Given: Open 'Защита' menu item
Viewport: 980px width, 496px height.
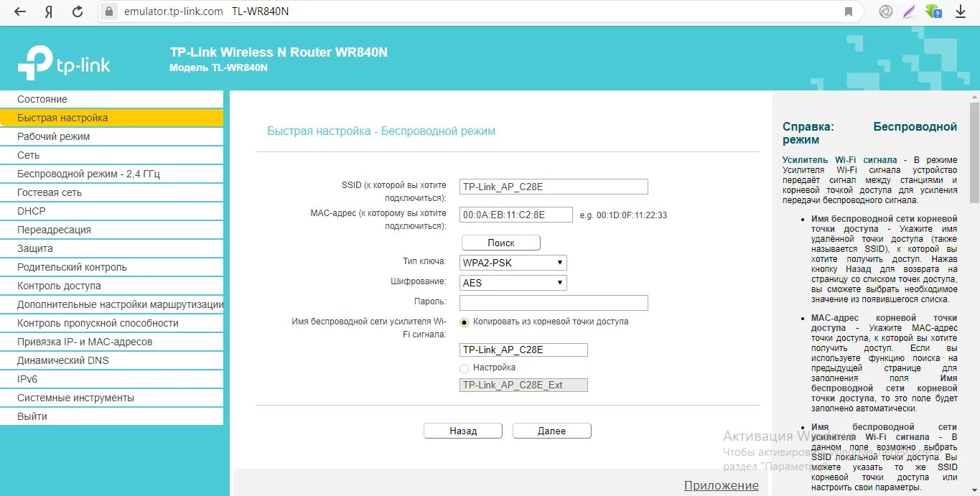Looking at the screenshot, I should (111, 248).
